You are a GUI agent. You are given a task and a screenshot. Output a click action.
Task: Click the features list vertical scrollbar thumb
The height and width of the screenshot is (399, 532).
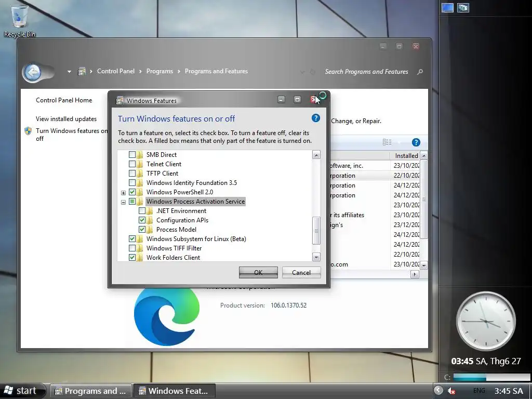coord(316,231)
